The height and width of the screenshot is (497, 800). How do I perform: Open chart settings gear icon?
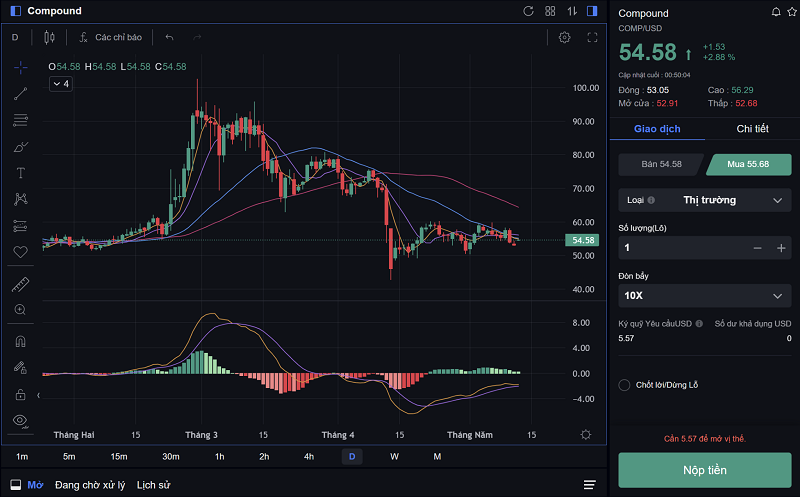565,37
